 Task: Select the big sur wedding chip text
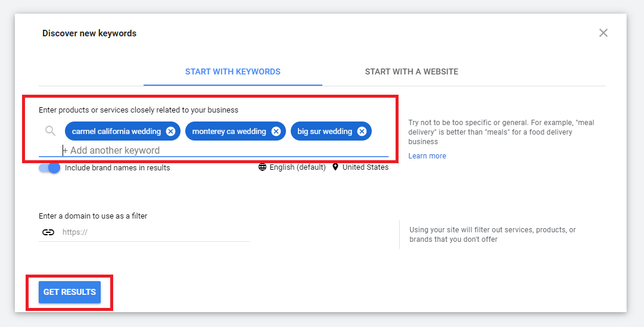[x=325, y=132]
